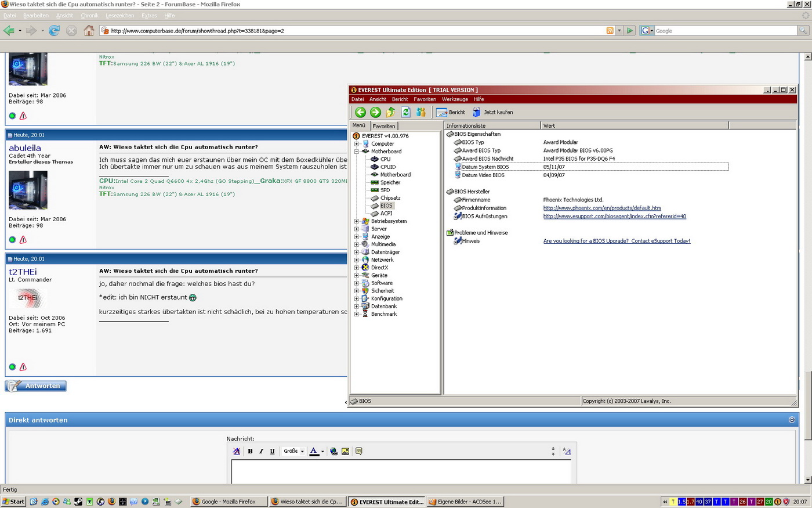Click BIOS Upgrade eSupport hint link

pyautogui.click(x=617, y=241)
